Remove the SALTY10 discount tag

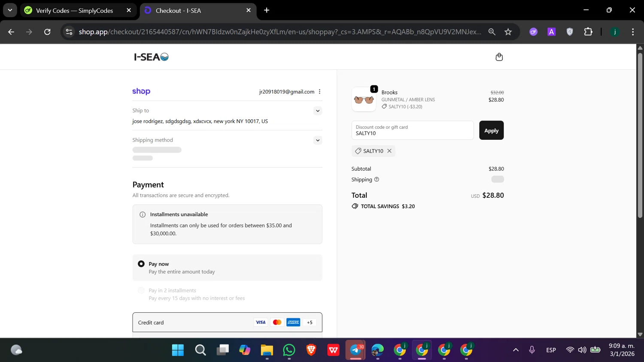[x=389, y=151]
